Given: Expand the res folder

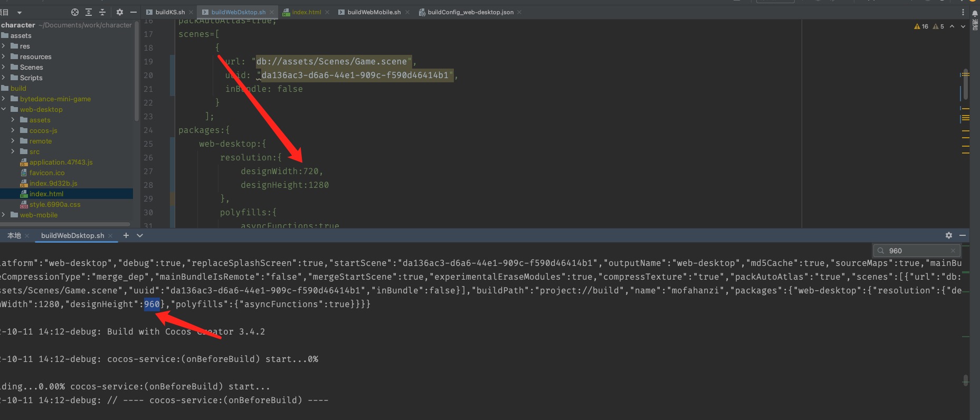Looking at the screenshot, I should point(4,46).
